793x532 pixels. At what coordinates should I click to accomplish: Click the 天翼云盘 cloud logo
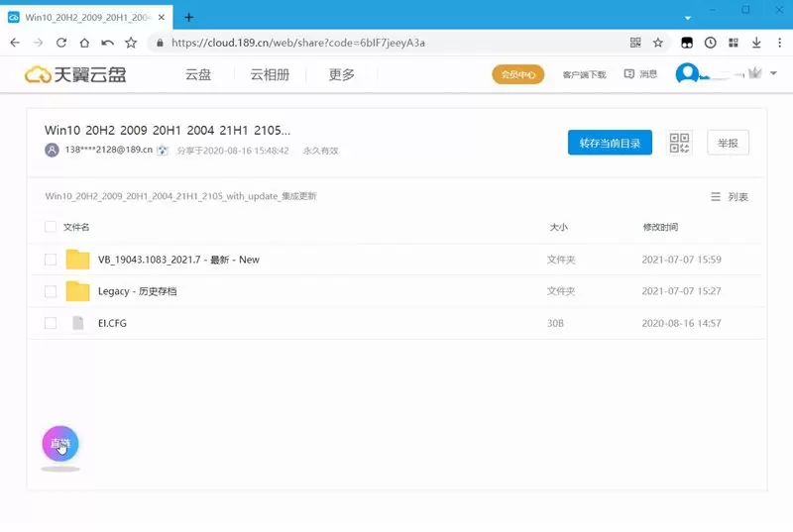click(x=75, y=74)
